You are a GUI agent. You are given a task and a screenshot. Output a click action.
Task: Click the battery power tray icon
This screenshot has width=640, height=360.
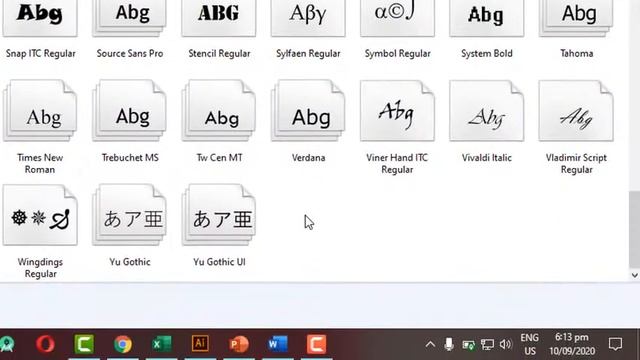click(x=468, y=345)
